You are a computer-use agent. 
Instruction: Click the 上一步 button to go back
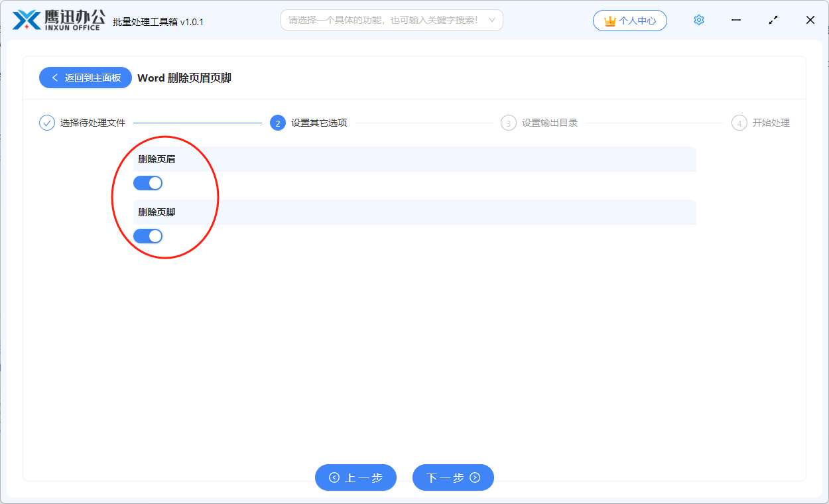[x=355, y=477]
